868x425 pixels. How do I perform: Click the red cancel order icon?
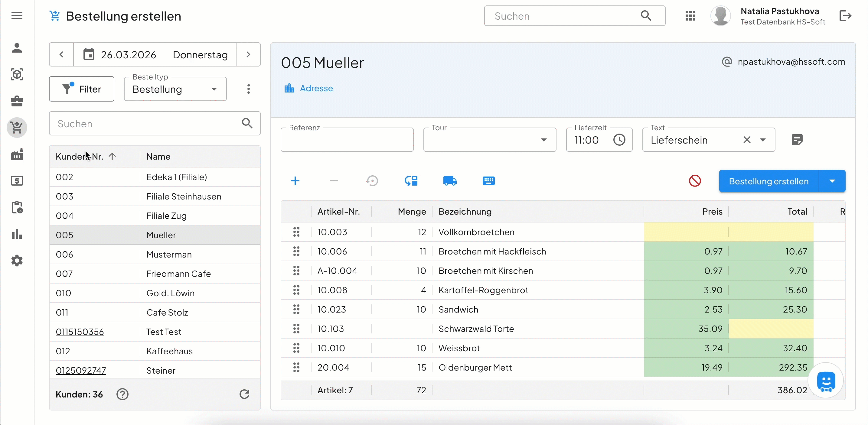point(694,181)
